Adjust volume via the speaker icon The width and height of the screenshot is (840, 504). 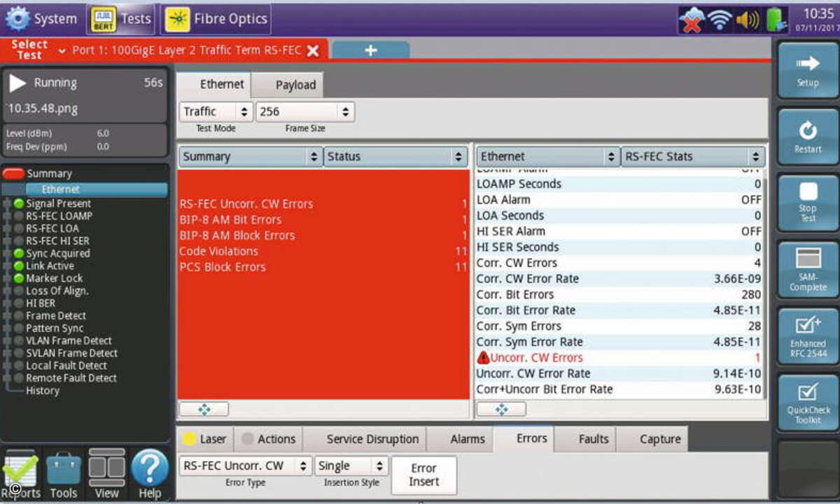[748, 20]
